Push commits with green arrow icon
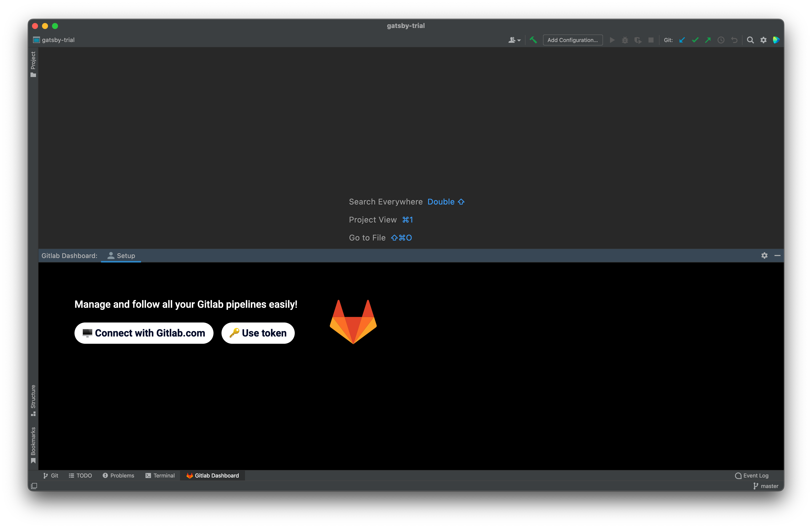The height and width of the screenshot is (528, 812). (708, 40)
